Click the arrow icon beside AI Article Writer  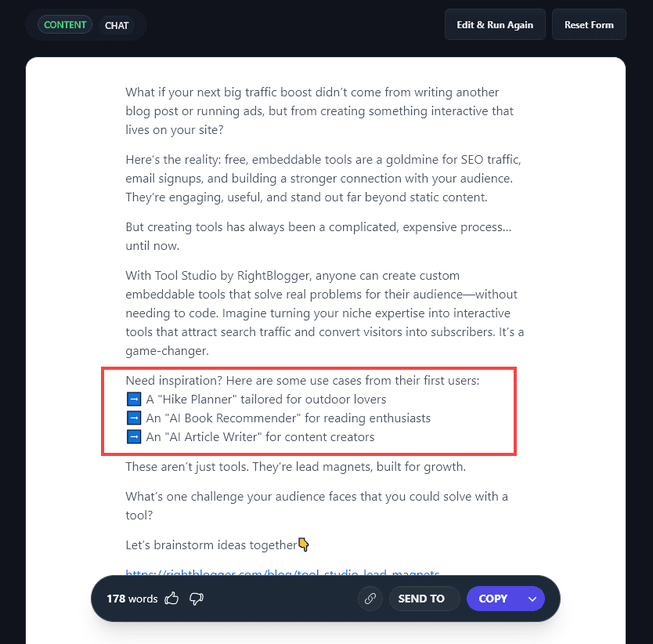tap(133, 436)
